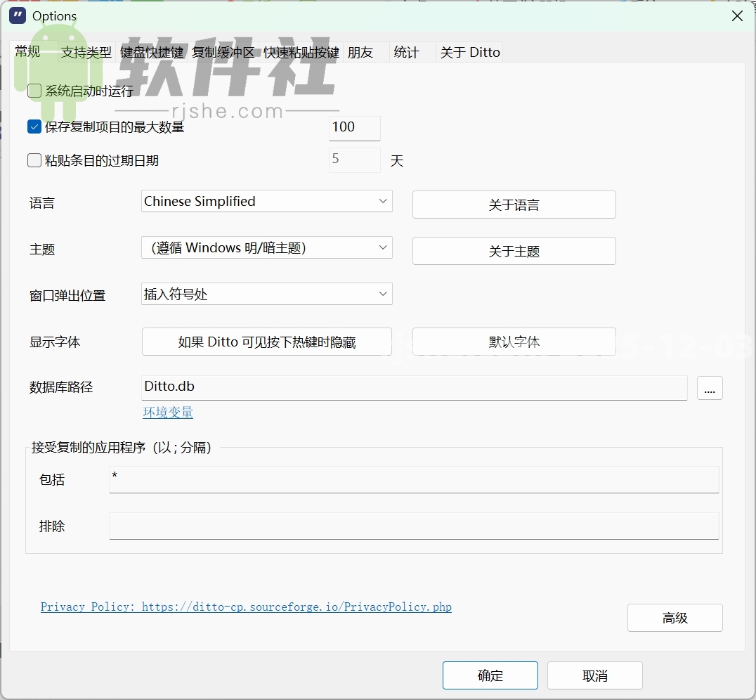Click the 环境变量 link
This screenshot has height=700, width=756.
pos(167,413)
